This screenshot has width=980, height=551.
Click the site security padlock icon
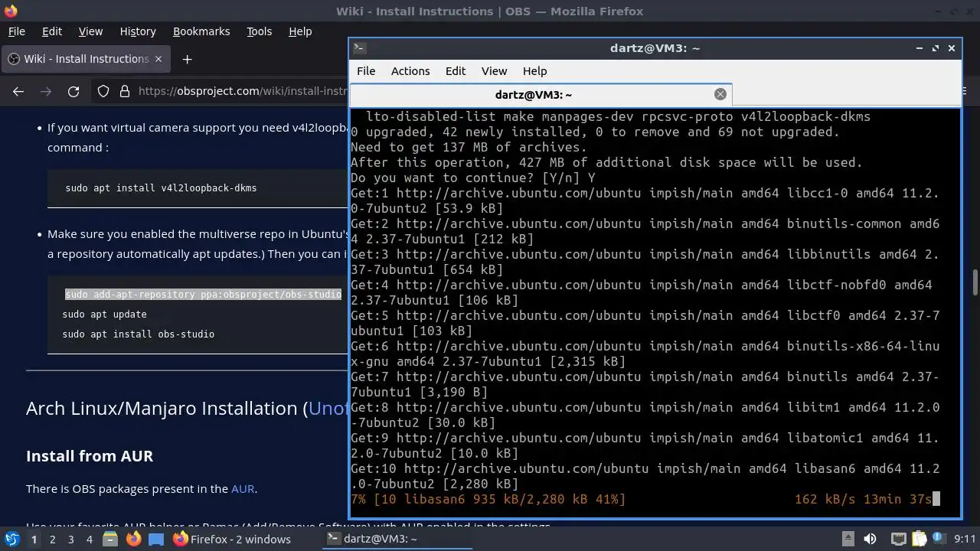click(x=125, y=91)
